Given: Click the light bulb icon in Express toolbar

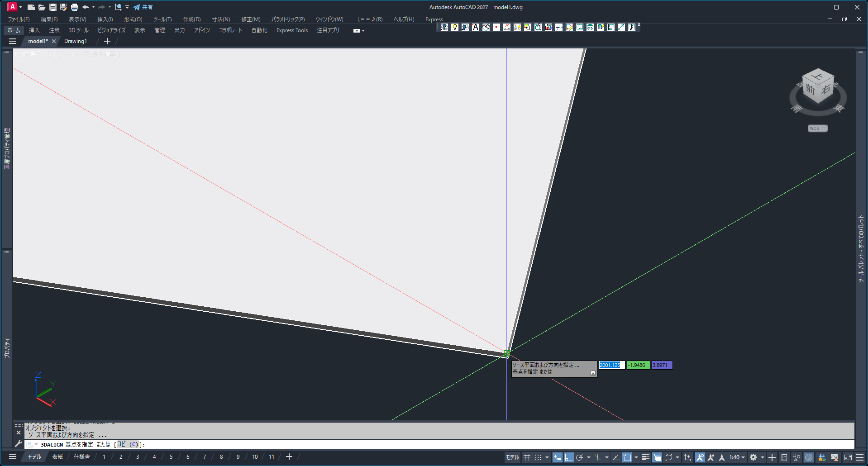Looking at the screenshot, I should click(x=454, y=27).
